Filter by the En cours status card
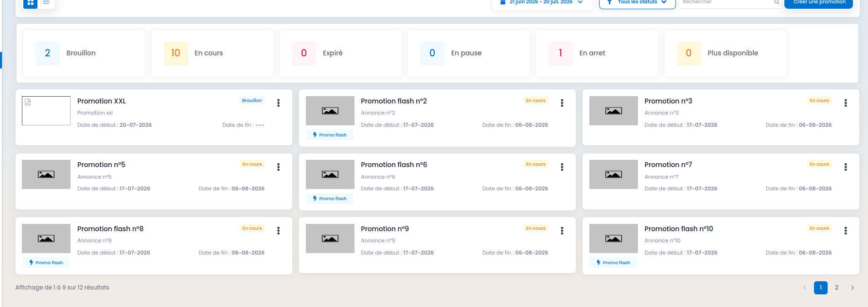Screen dimensions: 868x307 tap(212, 53)
